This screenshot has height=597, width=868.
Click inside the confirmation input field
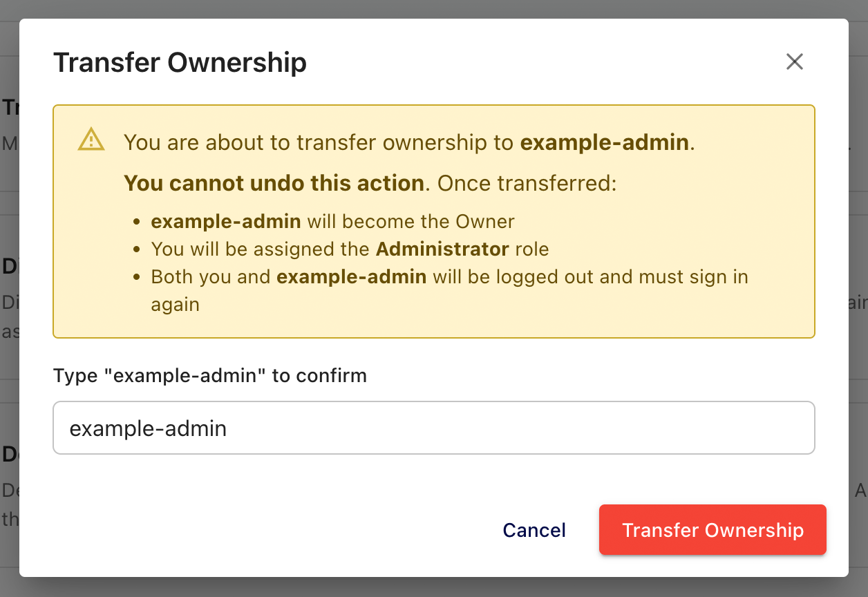click(433, 427)
